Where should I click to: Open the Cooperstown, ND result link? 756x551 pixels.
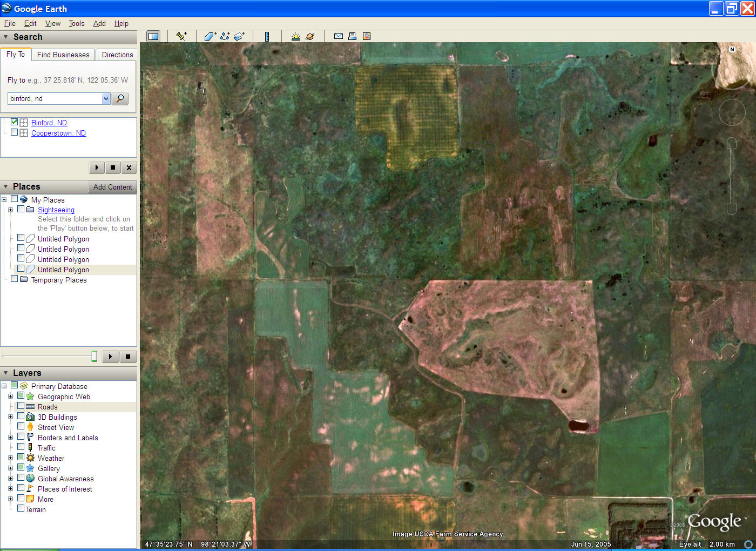(x=58, y=133)
